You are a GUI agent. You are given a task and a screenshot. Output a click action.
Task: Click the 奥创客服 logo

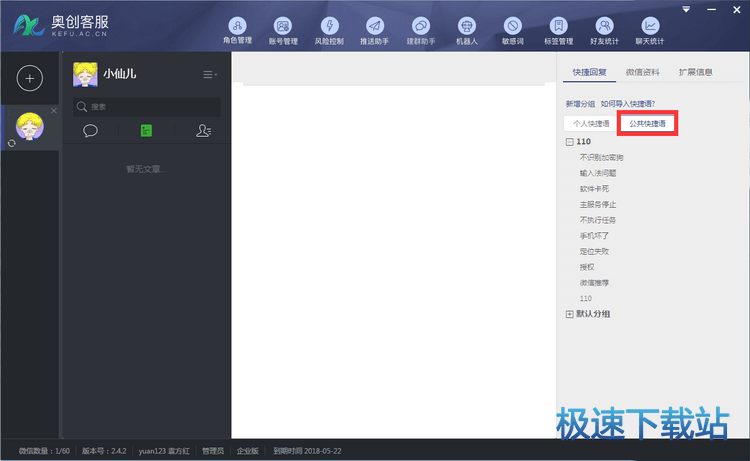[x=61, y=25]
